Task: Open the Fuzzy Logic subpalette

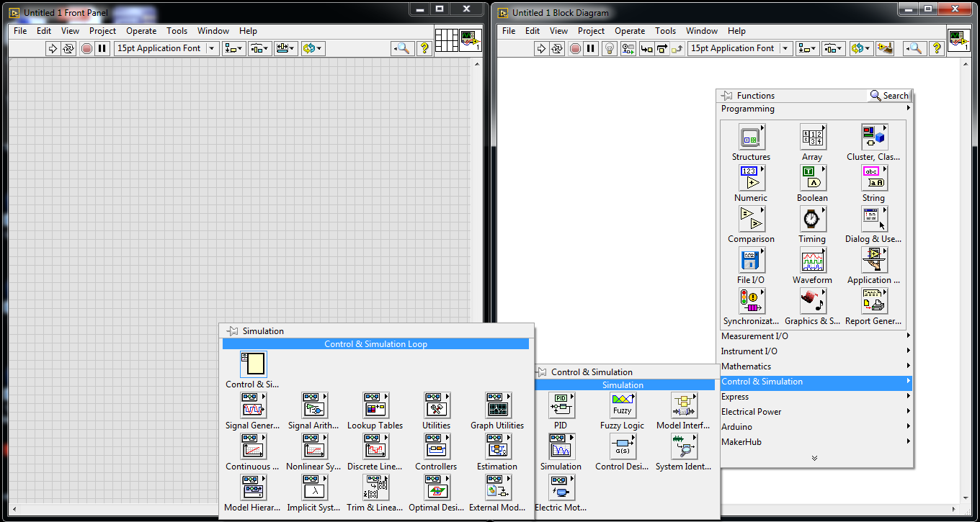Action: pyautogui.click(x=623, y=406)
